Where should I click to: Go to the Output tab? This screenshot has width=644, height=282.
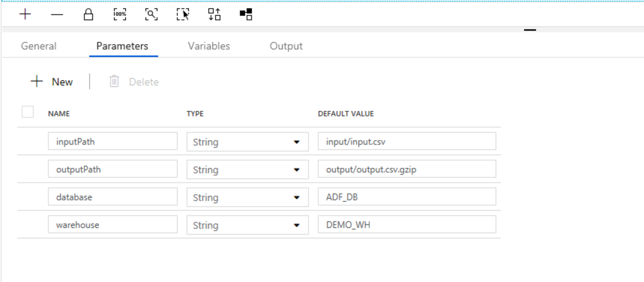pyautogui.click(x=286, y=46)
